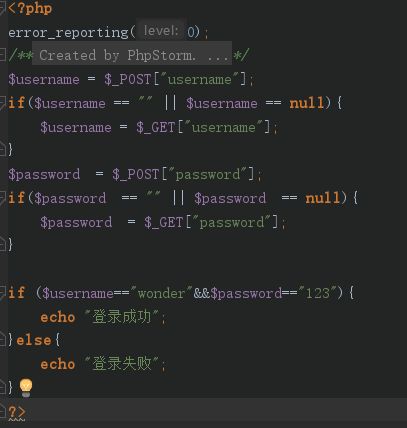Click fold end marker of username if-block
Viewport: 407px width, 428px height.
click(2, 149)
